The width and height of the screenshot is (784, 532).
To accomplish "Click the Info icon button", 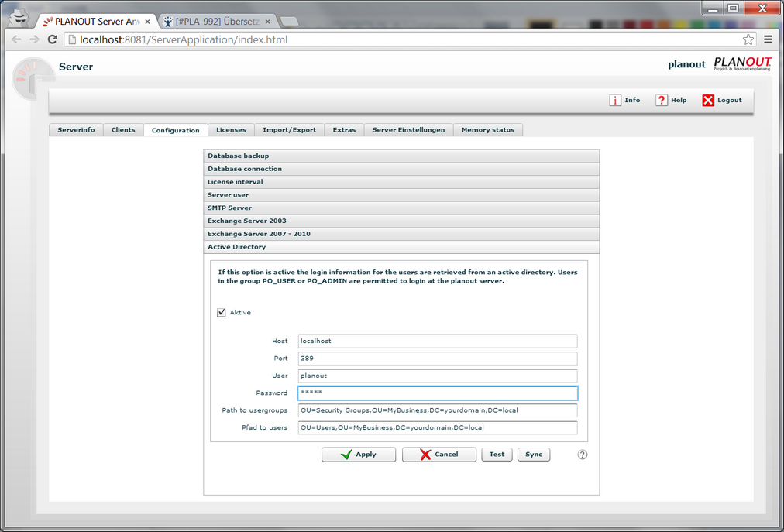I will pyautogui.click(x=614, y=101).
